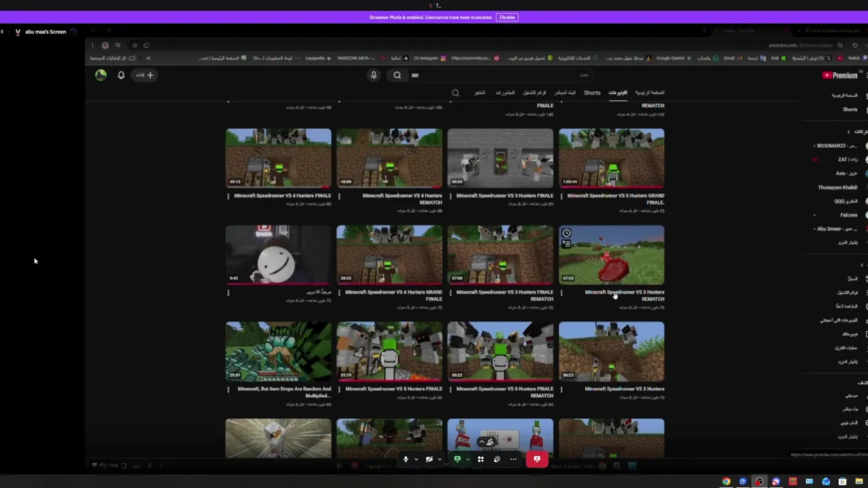Open Chrome in the Windows taskbar
Screen dimensions: 868x488
point(726,481)
